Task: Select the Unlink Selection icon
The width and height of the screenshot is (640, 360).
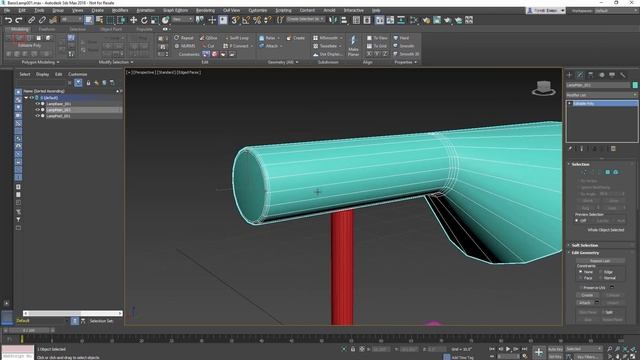Action: point(42,20)
